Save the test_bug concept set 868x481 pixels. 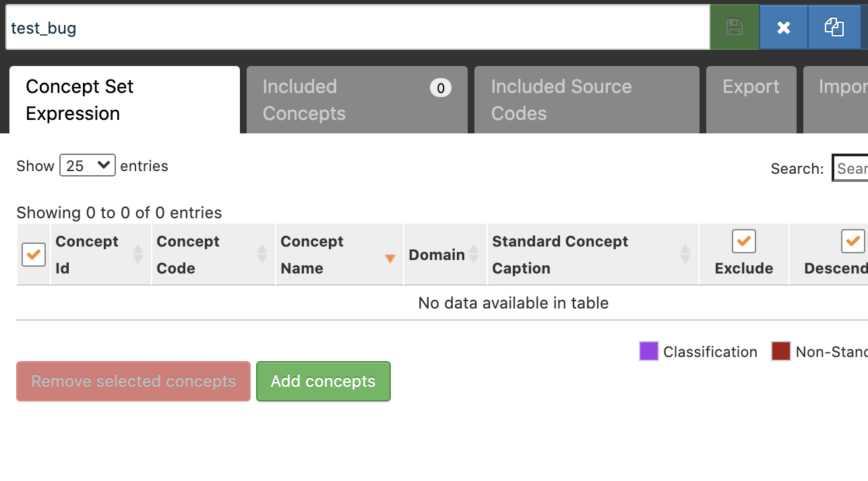point(734,27)
